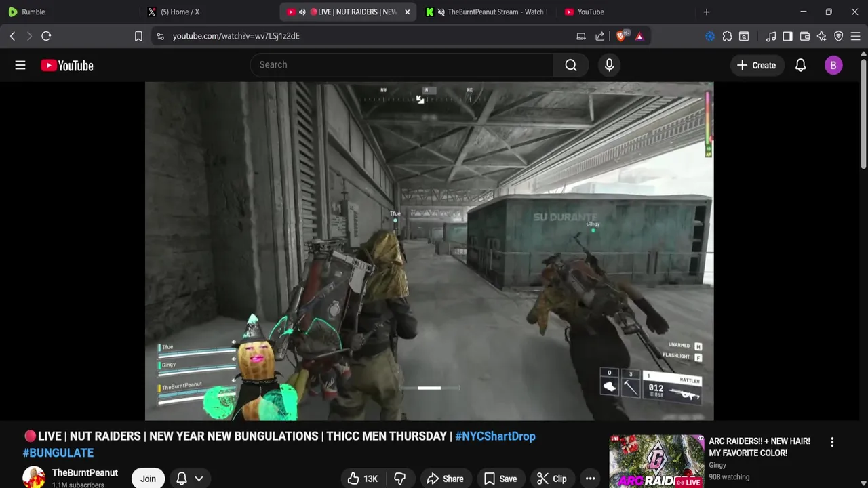Start voice search with microphone icon
868x488 pixels.
(609, 65)
